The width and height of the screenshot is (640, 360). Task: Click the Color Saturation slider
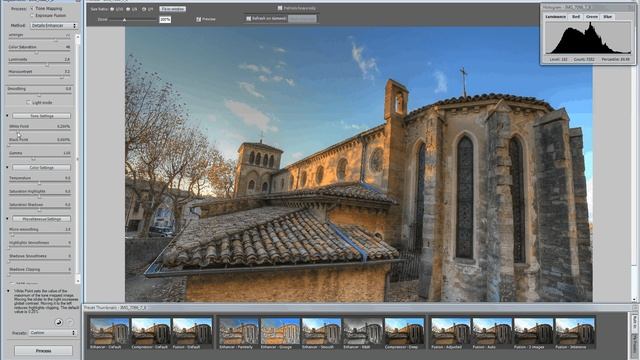point(39,52)
